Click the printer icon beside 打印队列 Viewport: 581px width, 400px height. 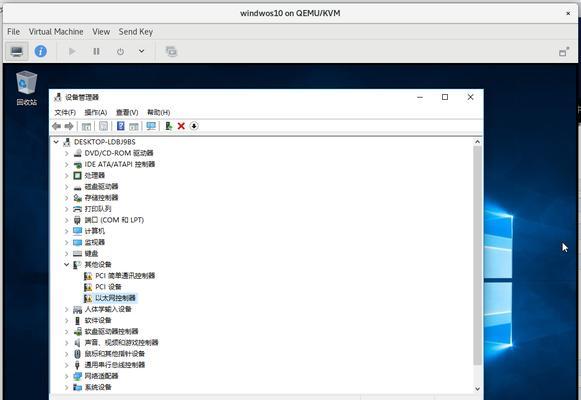tap(77, 209)
